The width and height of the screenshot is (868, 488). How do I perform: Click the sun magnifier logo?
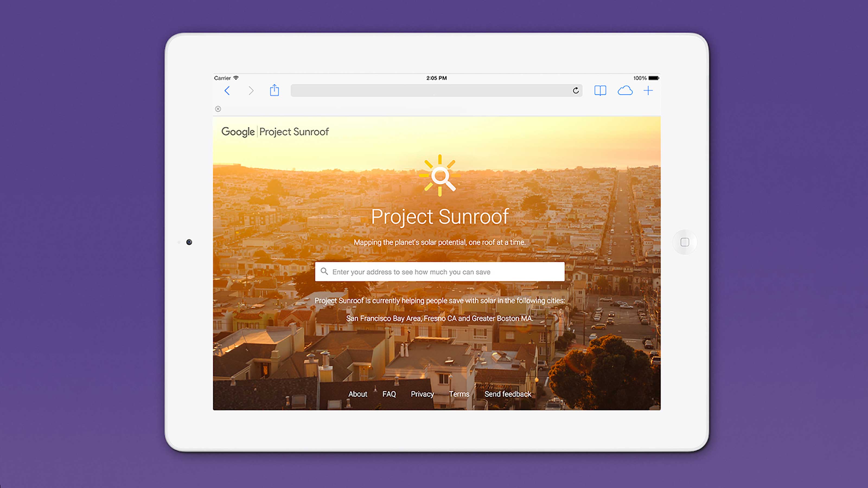440,175
